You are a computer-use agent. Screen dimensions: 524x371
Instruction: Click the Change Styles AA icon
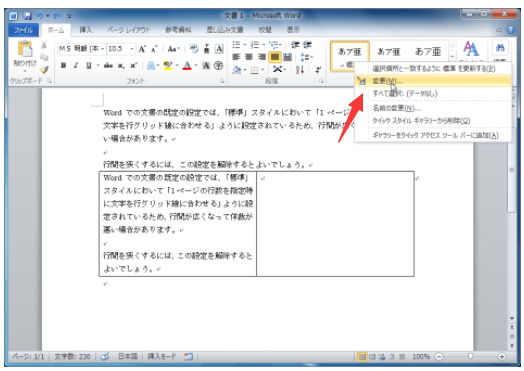pos(471,49)
